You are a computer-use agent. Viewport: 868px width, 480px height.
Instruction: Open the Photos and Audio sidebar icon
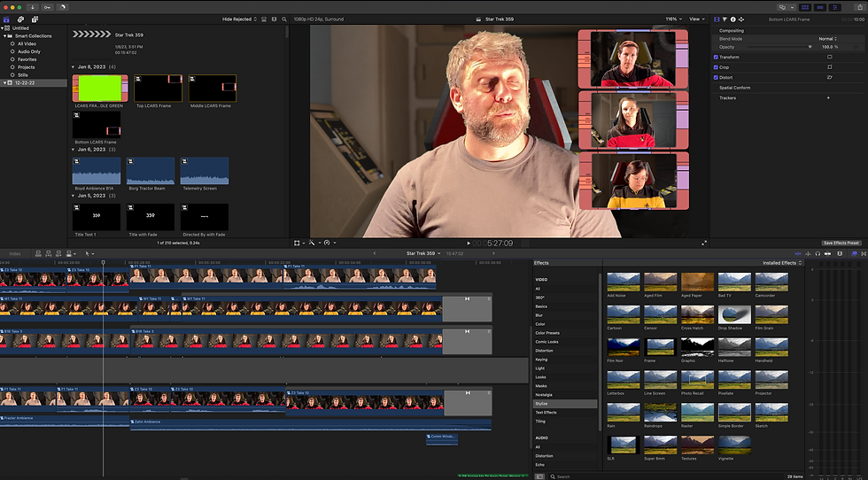coord(20,19)
